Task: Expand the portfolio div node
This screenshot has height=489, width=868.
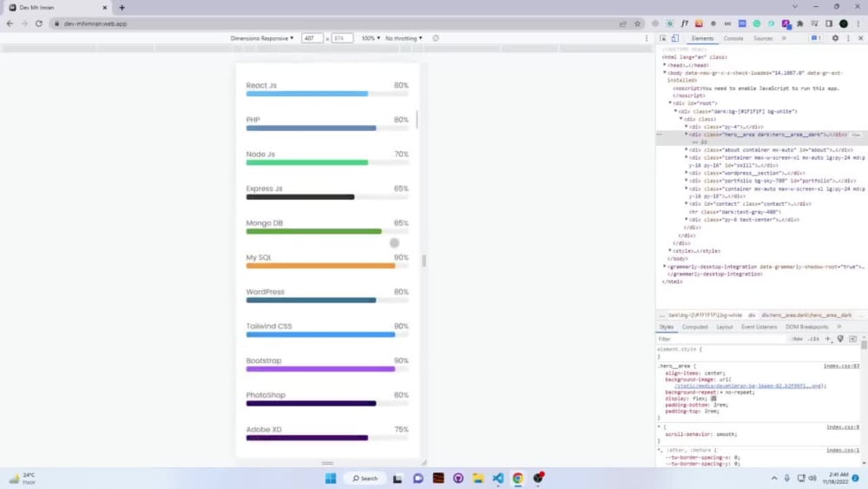Action: tap(687, 181)
